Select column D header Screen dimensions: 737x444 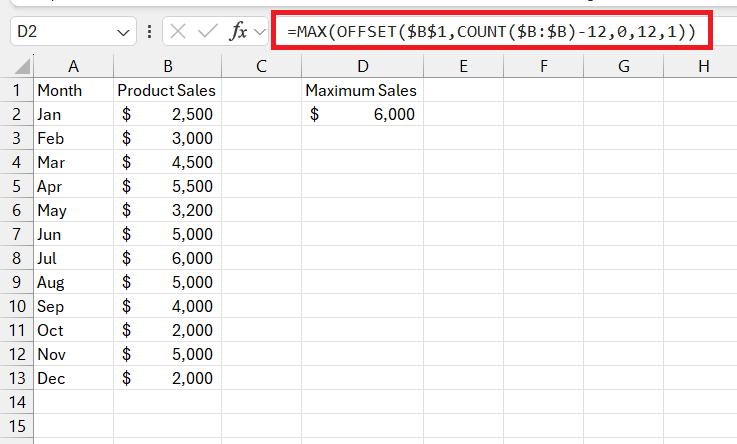(x=362, y=66)
